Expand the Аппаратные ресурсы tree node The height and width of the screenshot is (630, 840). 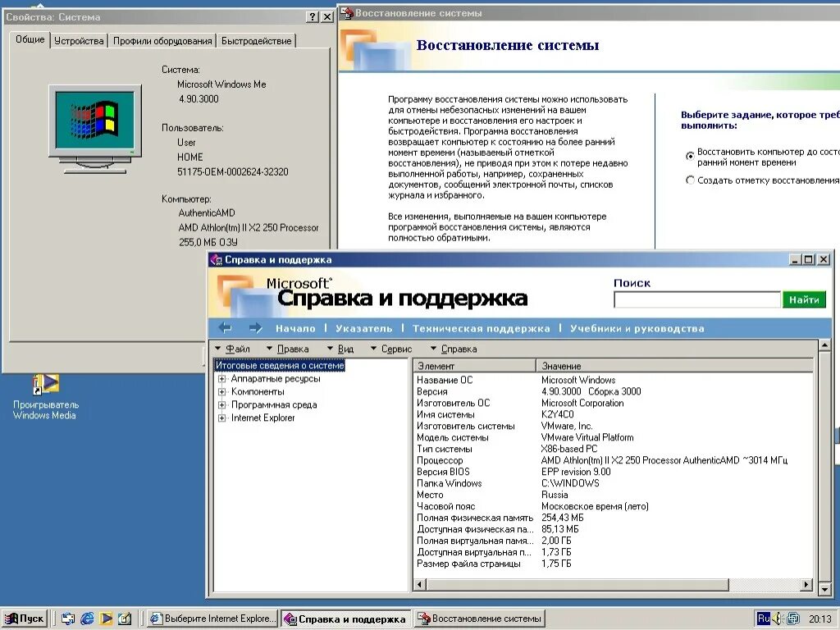[221, 379]
